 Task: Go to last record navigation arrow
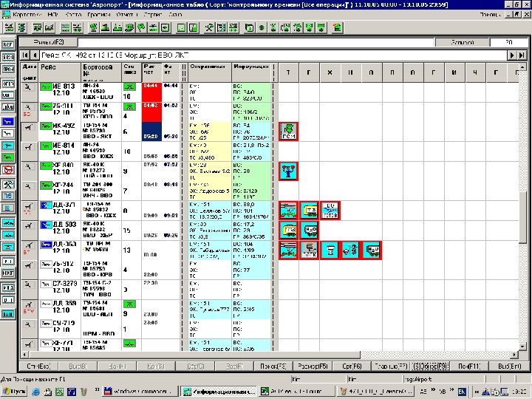[522, 55]
